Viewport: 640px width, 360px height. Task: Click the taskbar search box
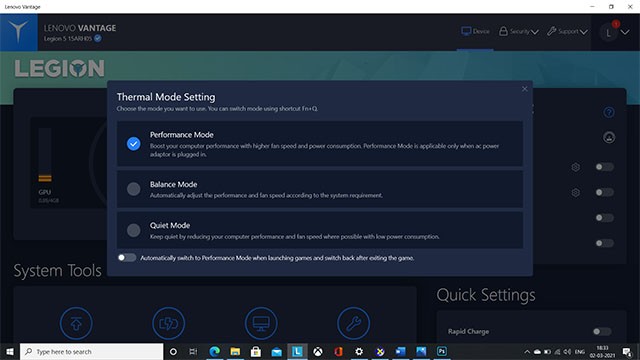pos(91,351)
